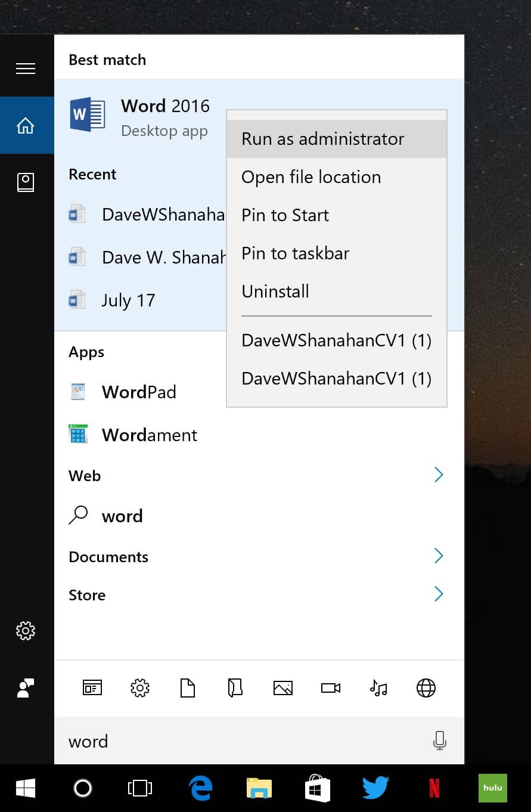Click the Word 2016 app icon
531x812 pixels.
point(88,114)
